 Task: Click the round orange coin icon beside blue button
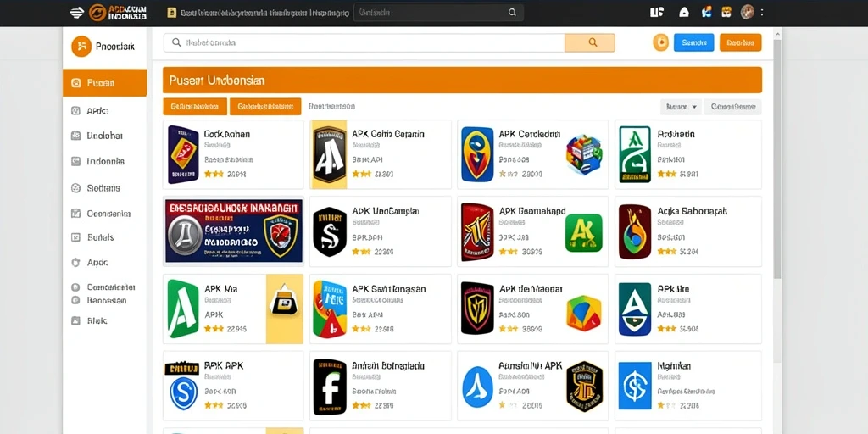[660, 42]
